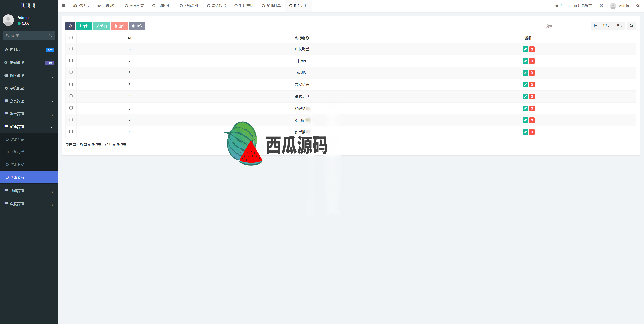Click the delete trash icon for row 中长期型
Viewport: 644px width, 324px height.
(532, 49)
